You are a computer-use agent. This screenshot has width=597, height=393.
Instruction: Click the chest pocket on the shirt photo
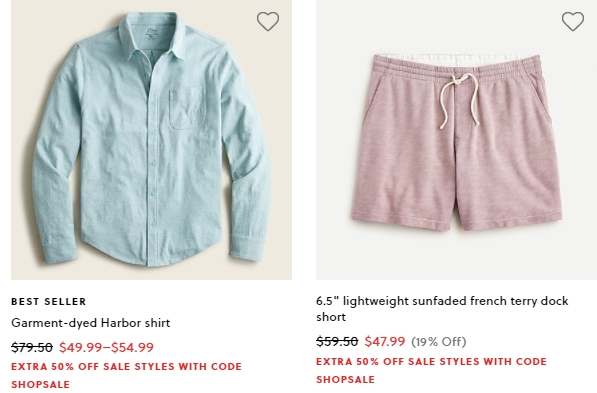[x=186, y=108]
